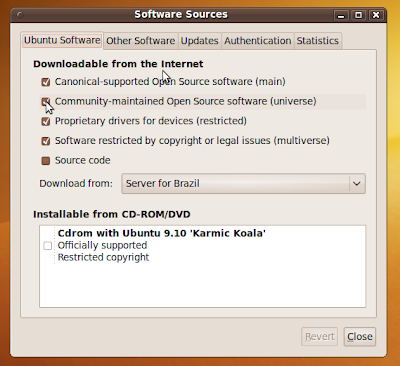Screen dimensions: 400x366
Task: Enable the Cdrom with Ubuntu 9.10 checkbox
Action: 48,246
